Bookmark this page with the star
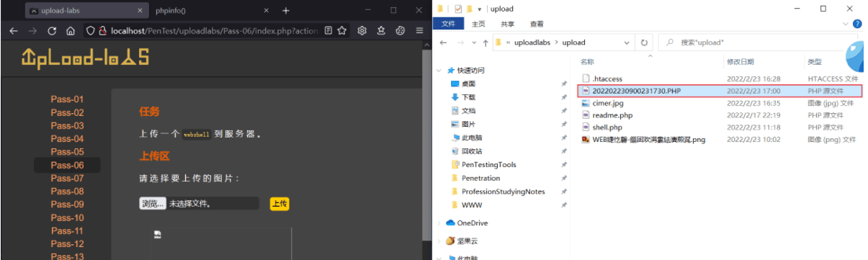 [x=342, y=31]
